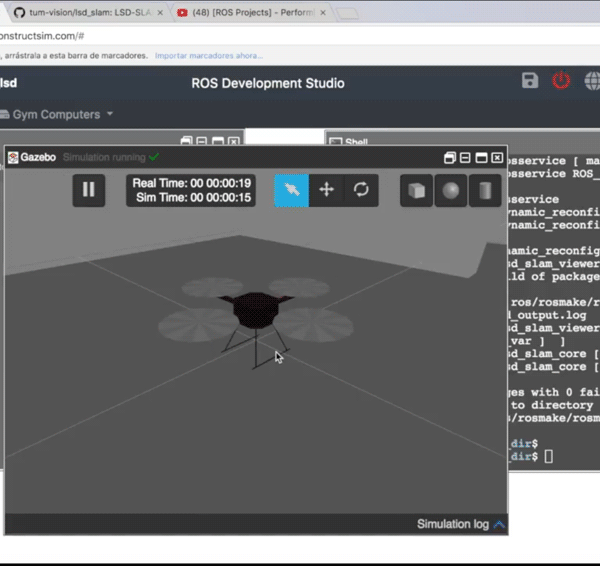Viewport: 600px width, 566px height.
Task: Click the save icon in ROS Development Studio header
Action: (530, 81)
